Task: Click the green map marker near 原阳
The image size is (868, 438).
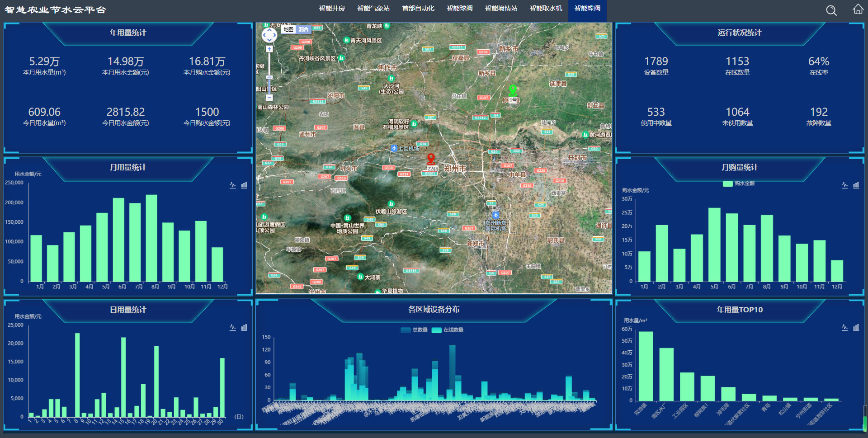Action: pos(512,89)
